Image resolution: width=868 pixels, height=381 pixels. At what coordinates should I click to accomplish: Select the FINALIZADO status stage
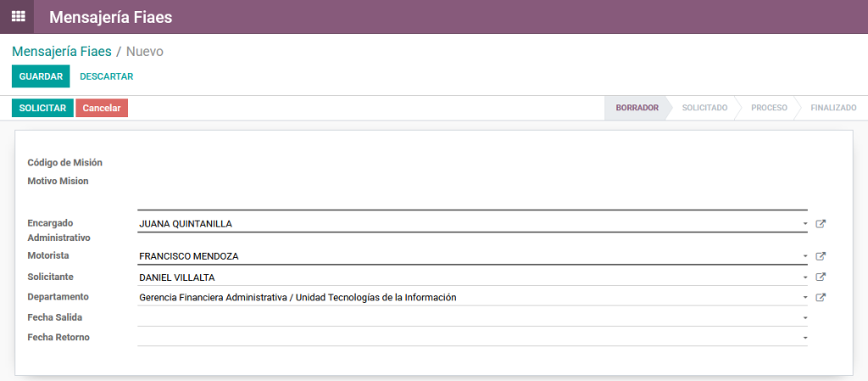[x=832, y=108]
